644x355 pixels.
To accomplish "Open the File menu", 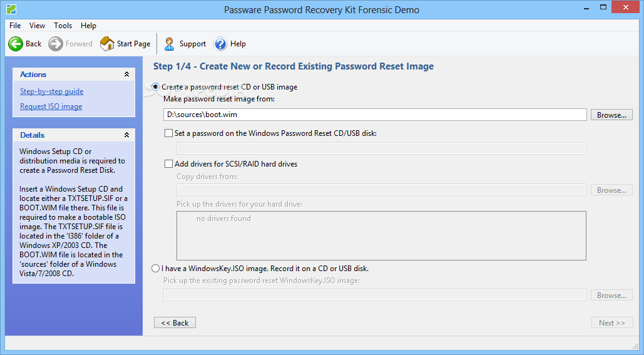I will [15, 26].
